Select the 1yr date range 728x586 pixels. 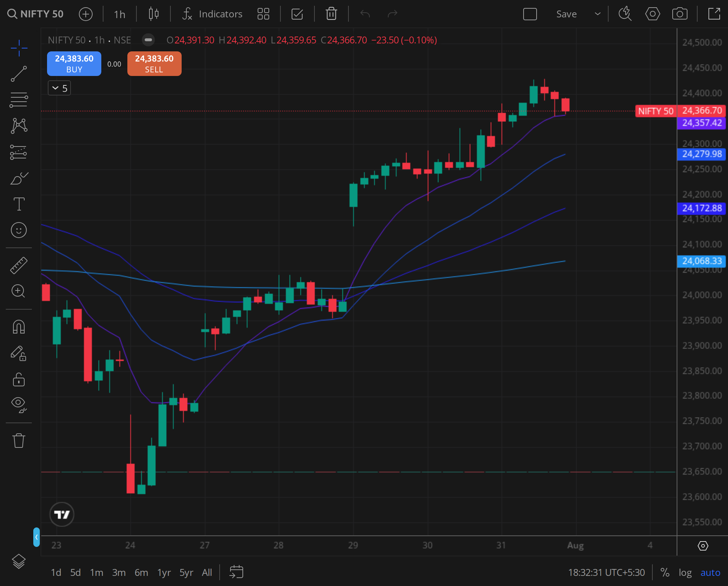pos(164,573)
